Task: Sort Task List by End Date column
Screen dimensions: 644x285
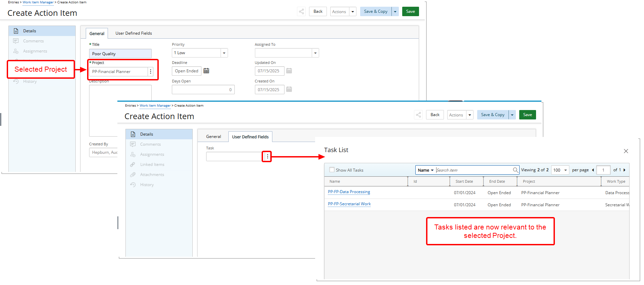Action: point(500,181)
